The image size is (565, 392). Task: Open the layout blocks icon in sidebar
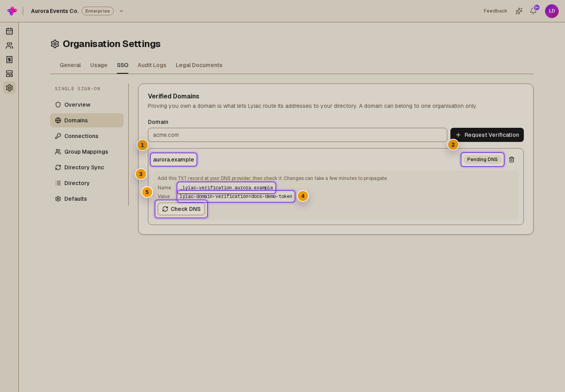pyautogui.click(x=9, y=74)
